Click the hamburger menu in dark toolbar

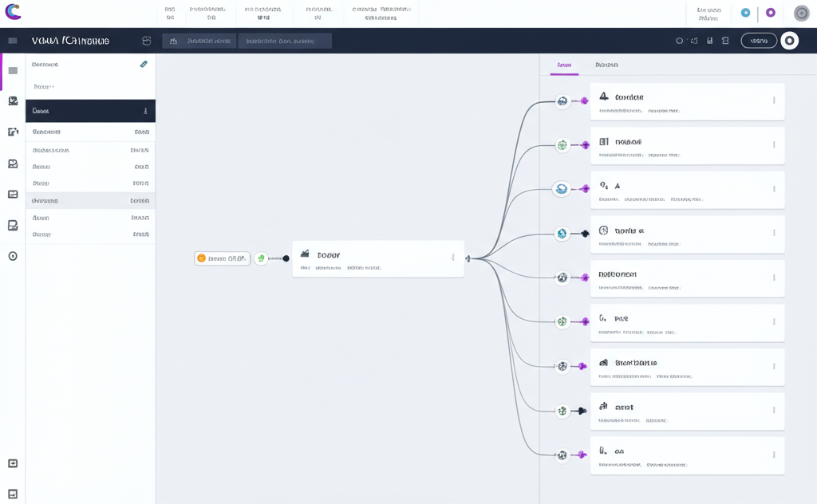click(13, 41)
